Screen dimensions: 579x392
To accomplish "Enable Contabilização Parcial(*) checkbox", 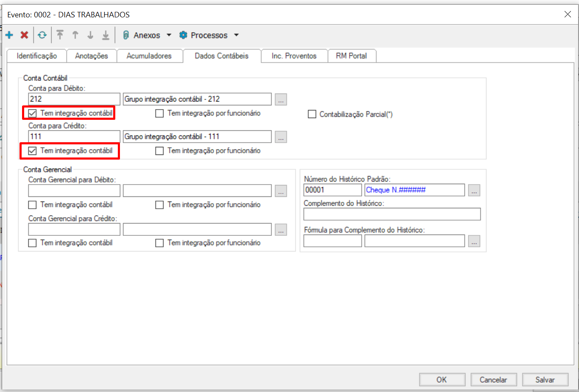I will pyautogui.click(x=312, y=114).
